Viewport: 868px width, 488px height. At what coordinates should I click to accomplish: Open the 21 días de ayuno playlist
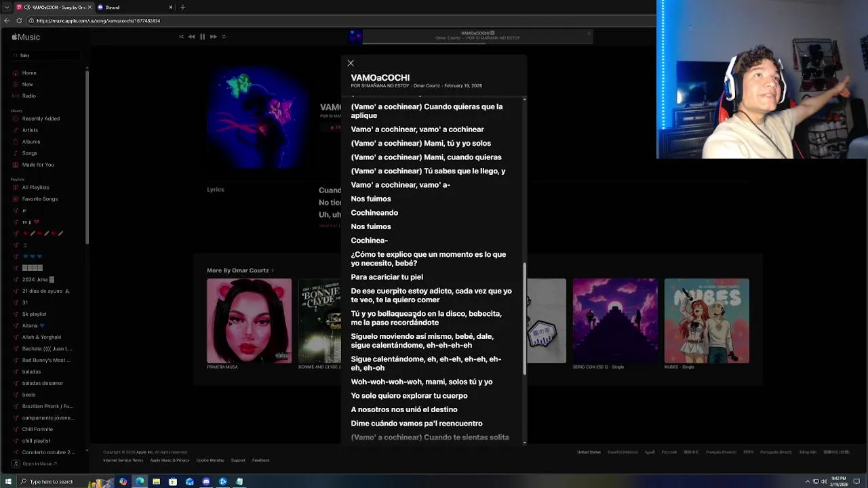pos(45,291)
